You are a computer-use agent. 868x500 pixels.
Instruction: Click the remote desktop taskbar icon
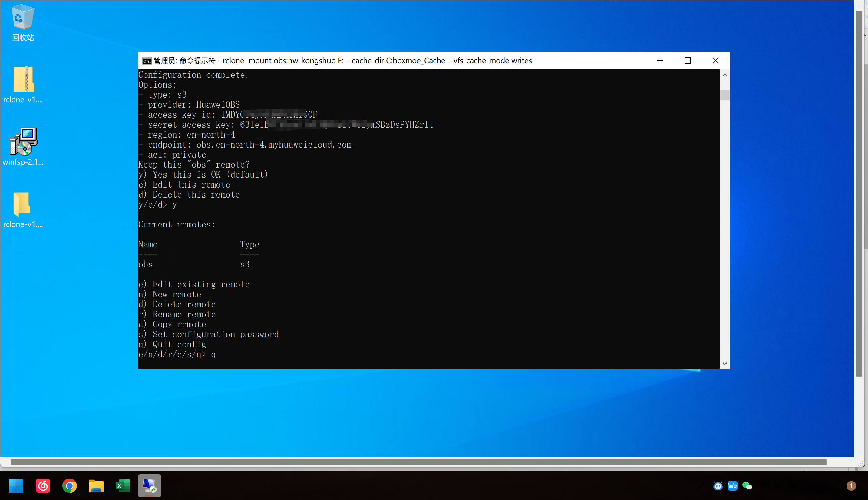150,485
